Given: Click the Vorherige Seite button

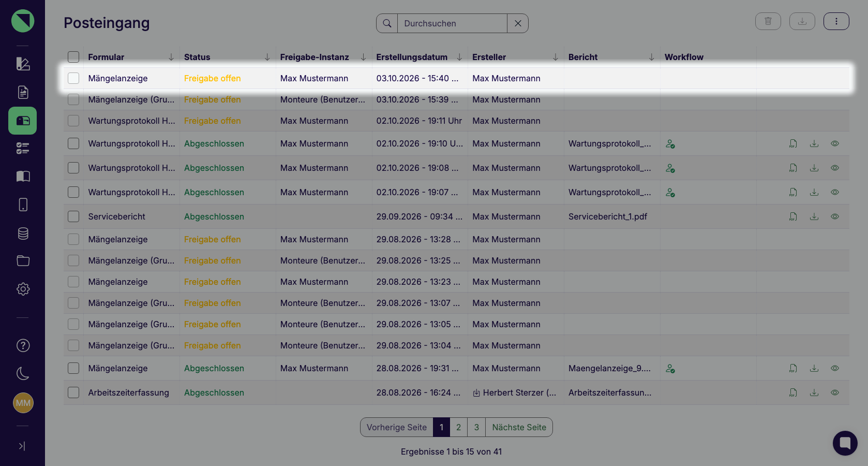Looking at the screenshot, I should pyautogui.click(x=397, y=427).
